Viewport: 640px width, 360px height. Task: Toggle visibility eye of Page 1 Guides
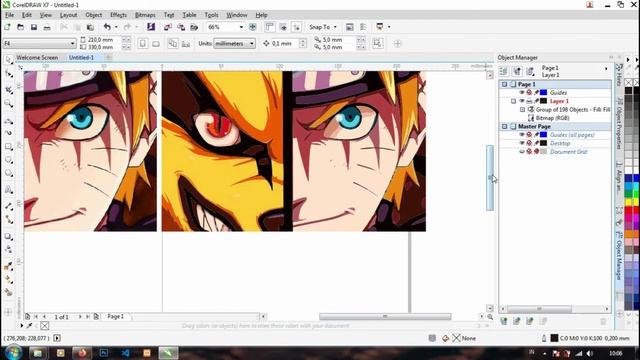522,92
